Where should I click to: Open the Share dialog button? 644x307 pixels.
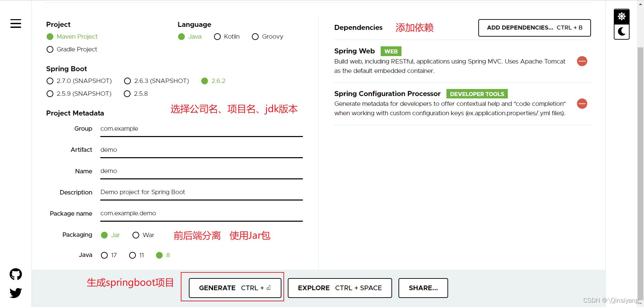423,288
